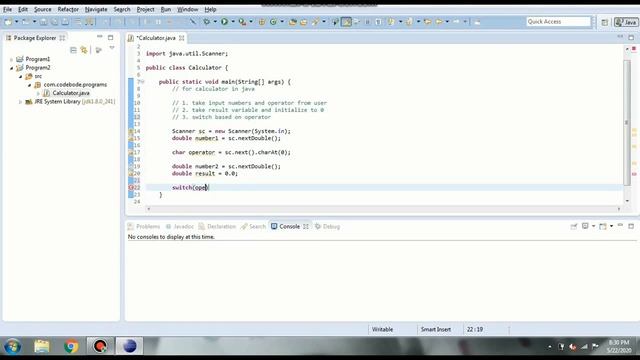The height and width of the screenshot is (360, 640).
Task: Select the Java perspective button
Action: [626, 22]
